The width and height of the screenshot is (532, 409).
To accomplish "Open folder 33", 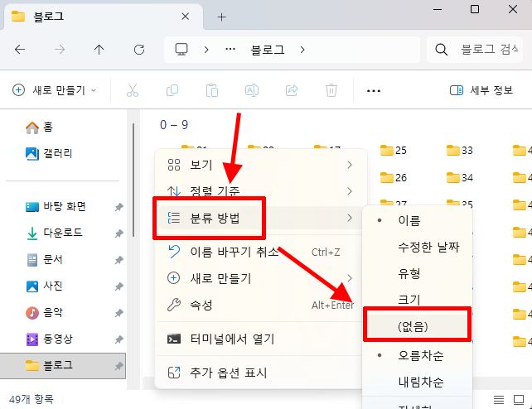I will coord(460,150).
